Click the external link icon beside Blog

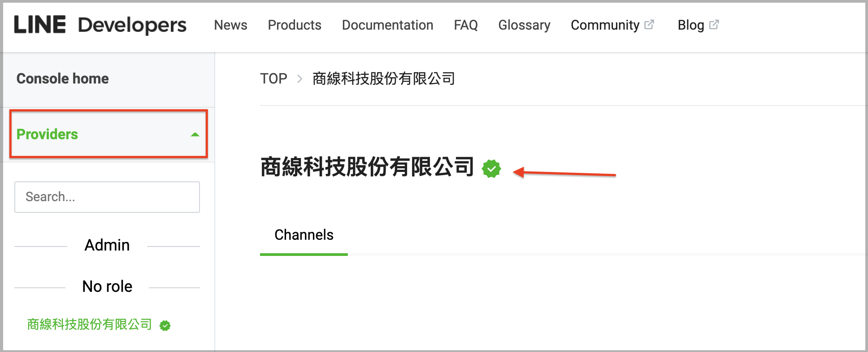pyautogui.click(x=714, y=25)
